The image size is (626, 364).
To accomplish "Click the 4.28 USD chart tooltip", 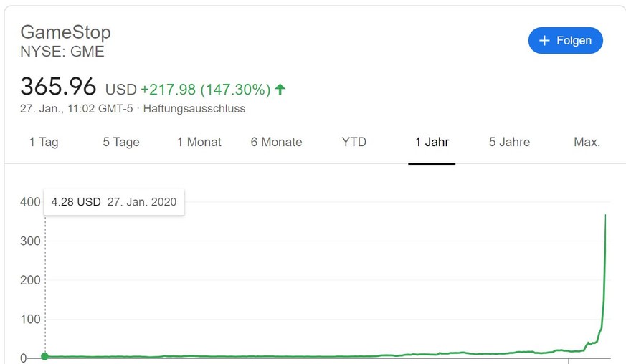I will (x=113, y=202).
